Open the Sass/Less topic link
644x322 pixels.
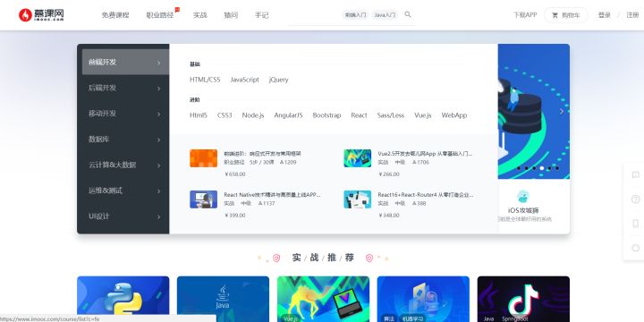[391, 115]
